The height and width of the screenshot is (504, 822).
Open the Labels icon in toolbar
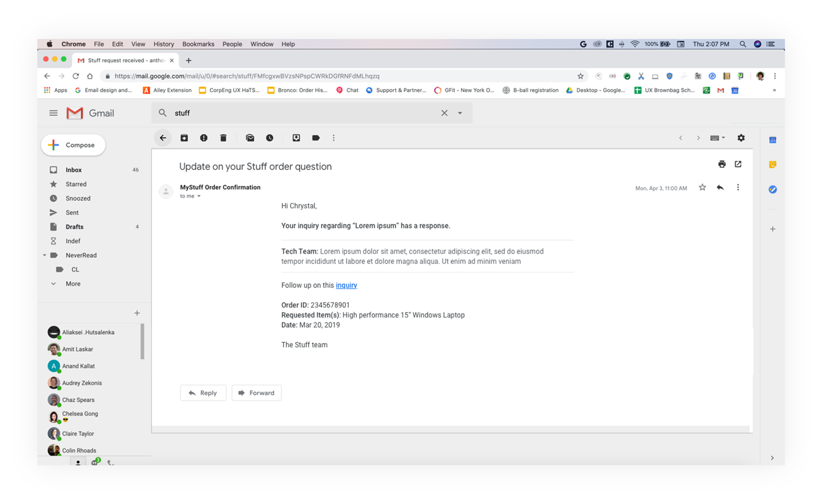click(x=316, y=138)
